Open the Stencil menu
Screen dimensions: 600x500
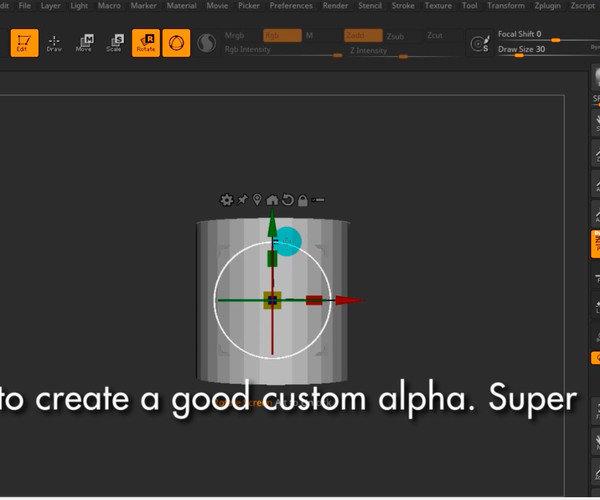pyautogui.click(x=370, y=6)
